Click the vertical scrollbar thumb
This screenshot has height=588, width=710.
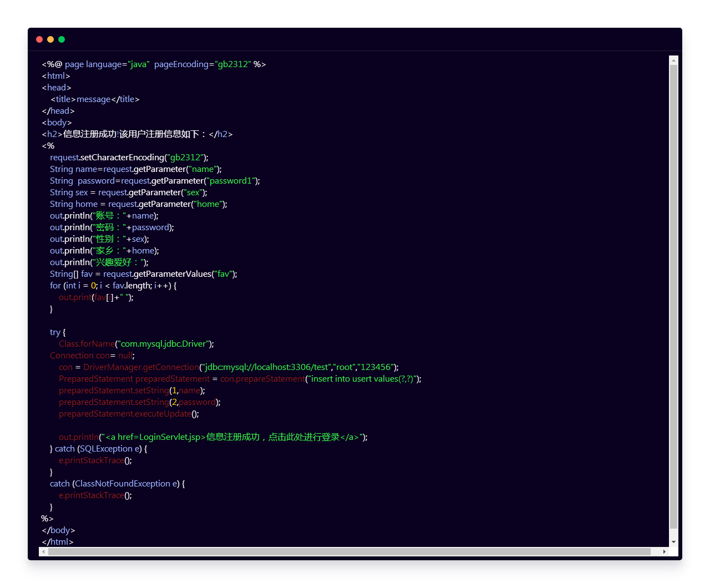(673, 297)
